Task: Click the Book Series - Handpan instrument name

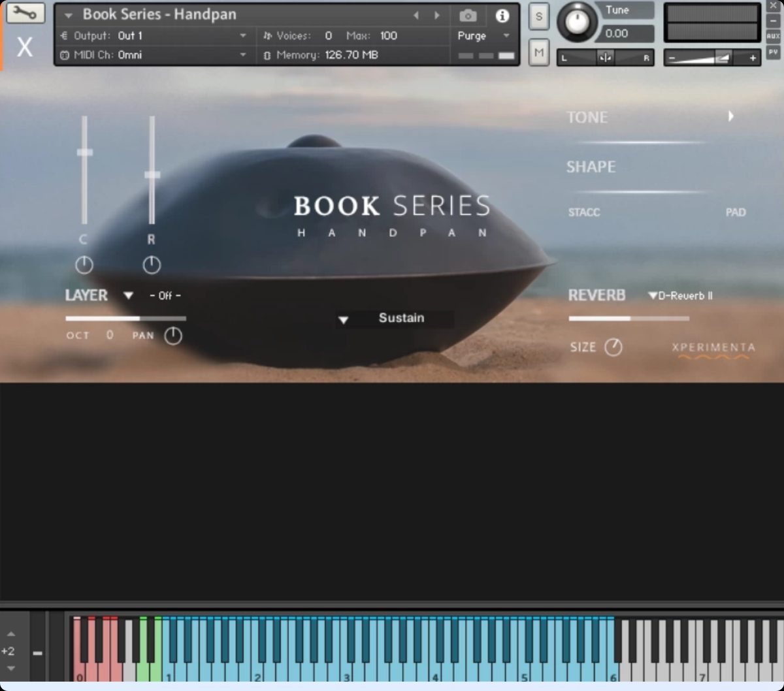Action: (159, 14)
